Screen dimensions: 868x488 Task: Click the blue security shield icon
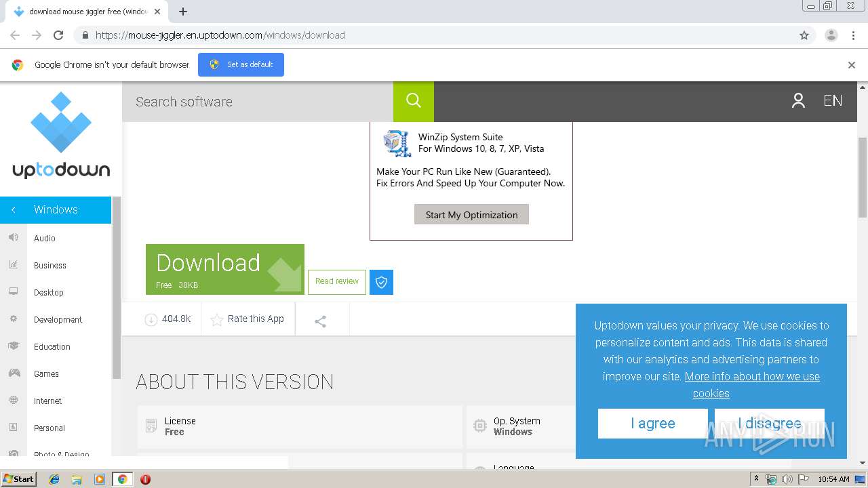point(381,282)
